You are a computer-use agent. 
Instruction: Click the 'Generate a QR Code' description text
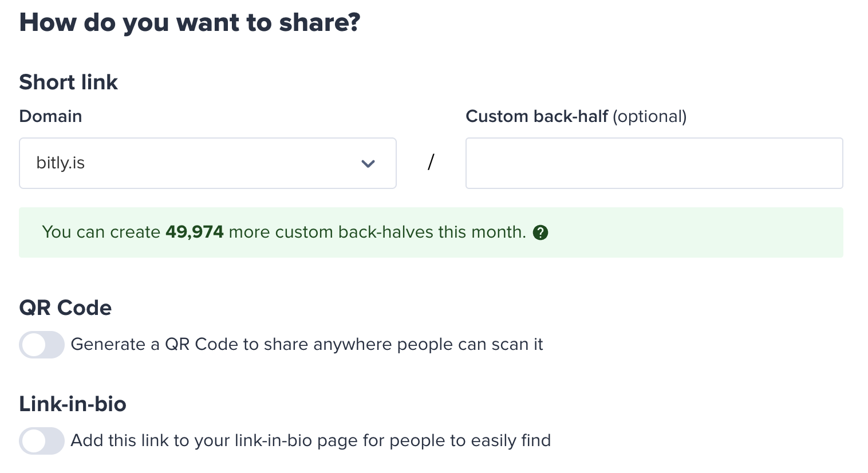(306, 345)
